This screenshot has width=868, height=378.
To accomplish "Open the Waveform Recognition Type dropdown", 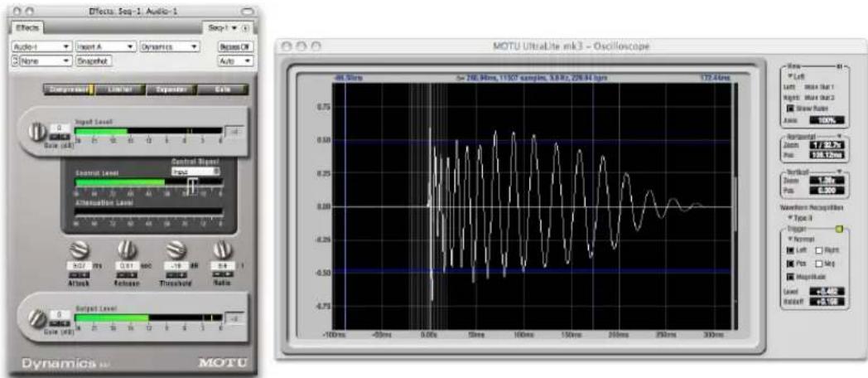I will 799,218.
